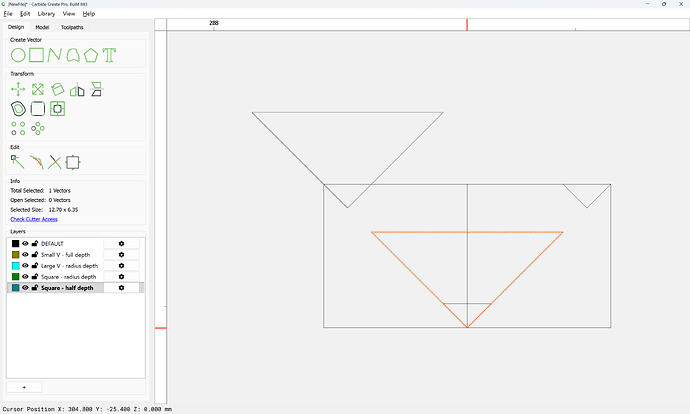The image size is (690, 414).
Task: Open settings gear for Square - radius depth
Action: click(121, 277)
